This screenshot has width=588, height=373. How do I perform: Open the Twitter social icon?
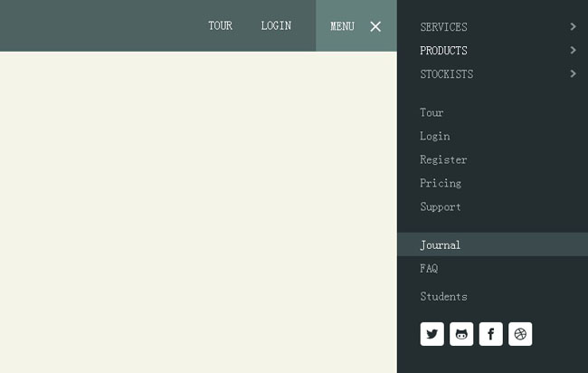(x=432, y=334)
